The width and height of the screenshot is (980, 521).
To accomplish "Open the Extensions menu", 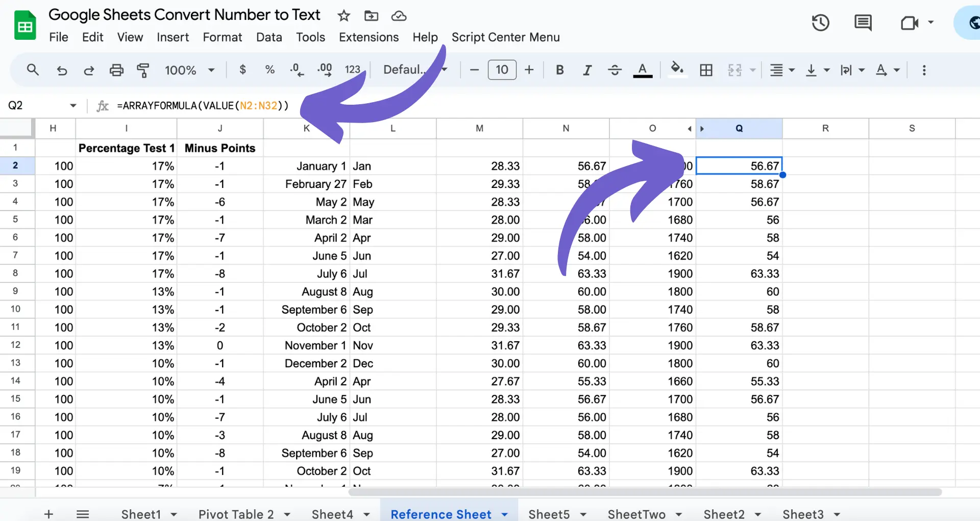I will coord(369,37).
